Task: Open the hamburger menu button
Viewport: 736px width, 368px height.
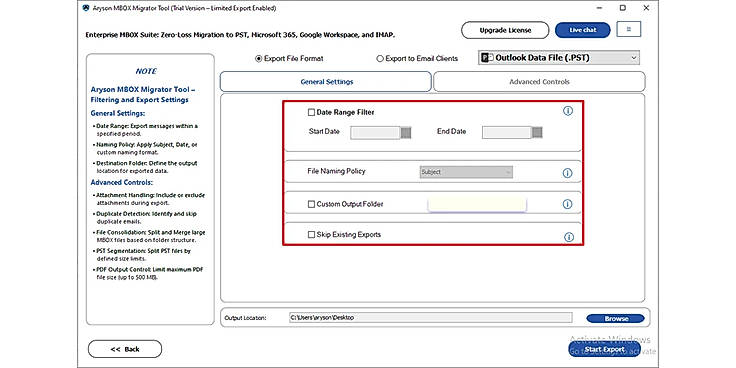Action: (x=629, y=29)
